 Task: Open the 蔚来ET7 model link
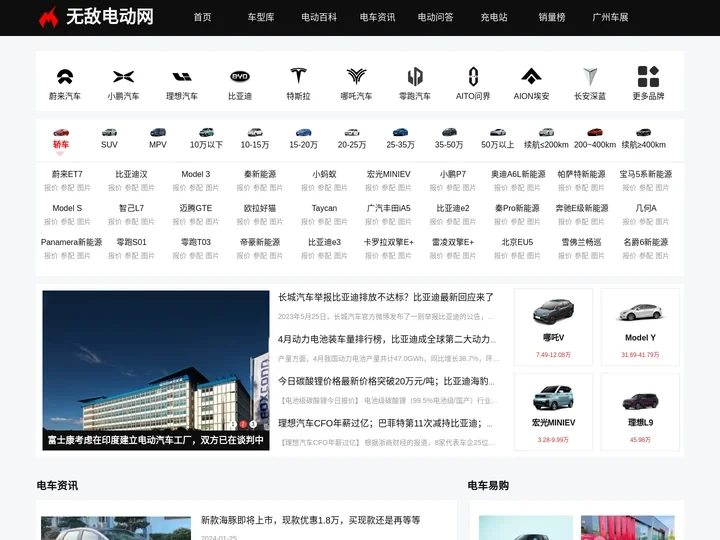tap(67, 174)
